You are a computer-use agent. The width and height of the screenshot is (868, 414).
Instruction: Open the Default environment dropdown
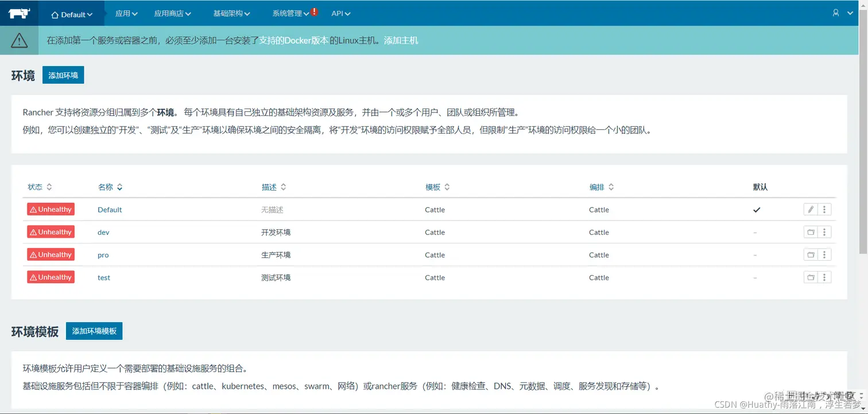click(72, 14)
